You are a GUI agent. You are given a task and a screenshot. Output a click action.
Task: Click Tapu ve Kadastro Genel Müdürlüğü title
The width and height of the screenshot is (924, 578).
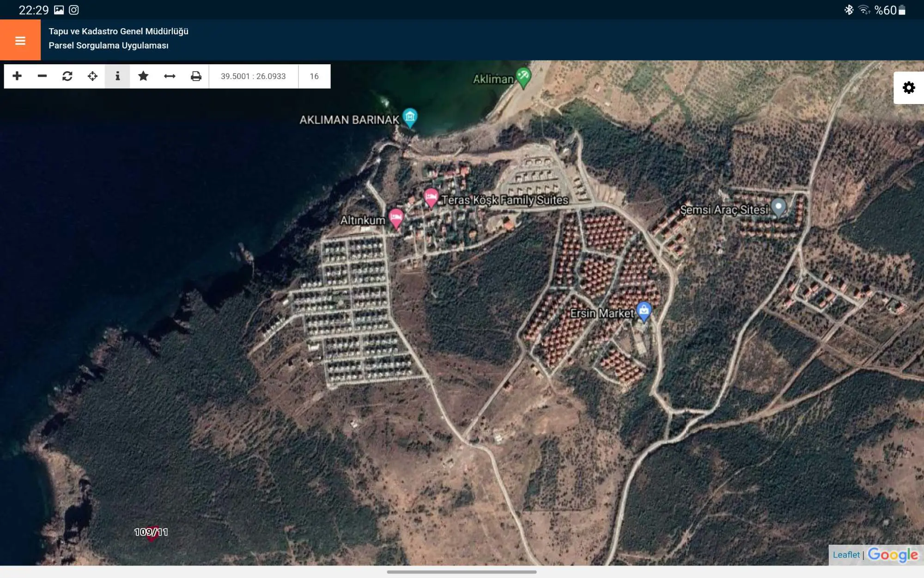pyautogui.click(x=118, y=31)
